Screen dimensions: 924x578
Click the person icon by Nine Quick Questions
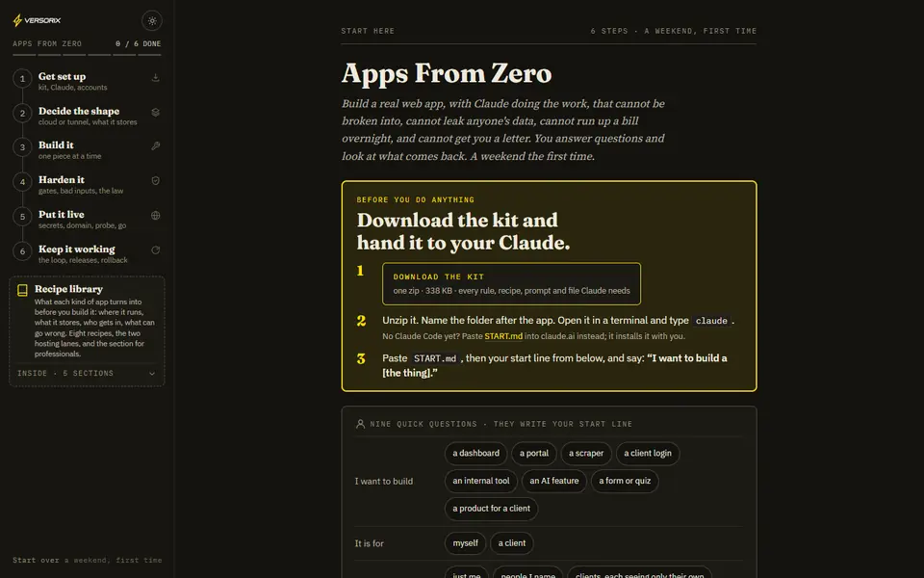click(x=360, y=424)
